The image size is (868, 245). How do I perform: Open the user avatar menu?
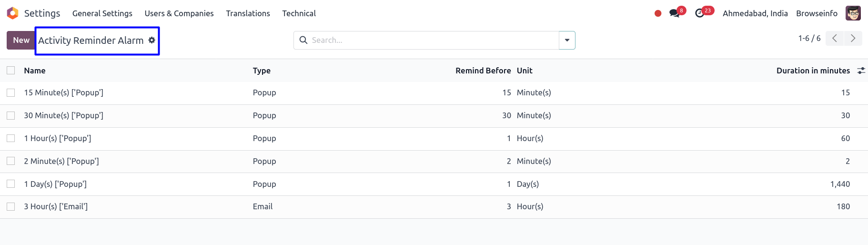click(853, 13)
